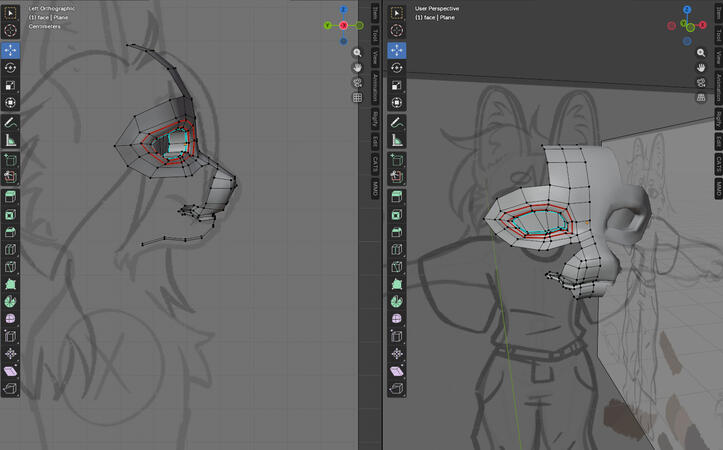The width and height of the screenshot is (723, 450).
Task: Click the pan hand icon in perspective viewport
Action: [701, 68]
